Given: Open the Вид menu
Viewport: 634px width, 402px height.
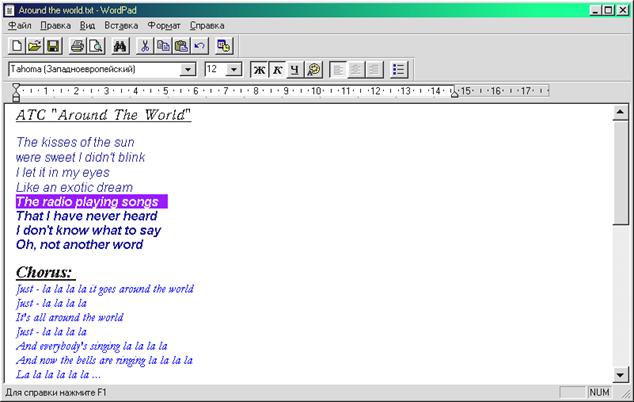Looking at the screenshot, I should tap(87, 25).
